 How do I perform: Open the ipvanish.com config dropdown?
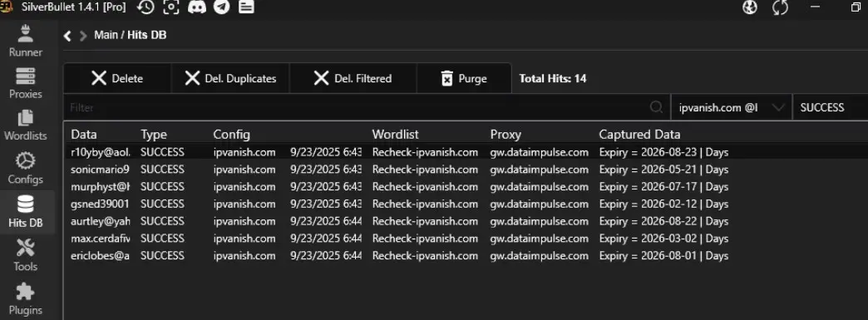tap(732, 107)
